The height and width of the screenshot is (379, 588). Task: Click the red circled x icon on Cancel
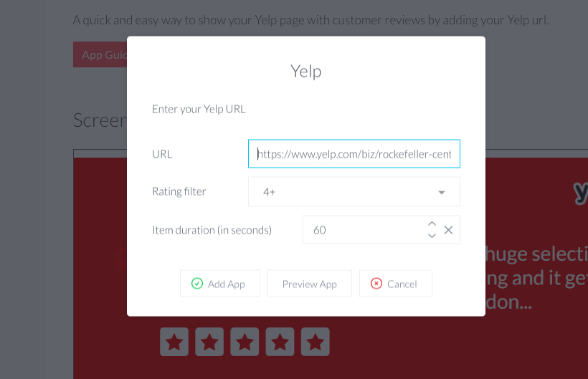[x=376, y=284]
